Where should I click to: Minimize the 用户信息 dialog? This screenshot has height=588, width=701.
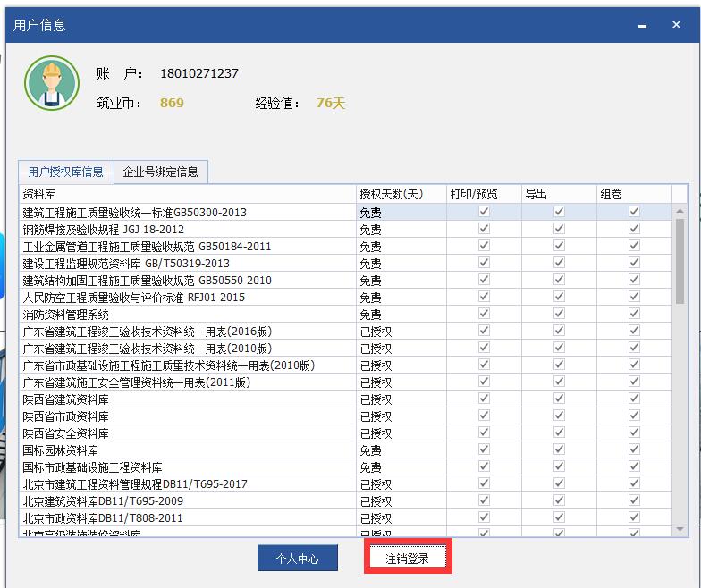tap(641, 25)
